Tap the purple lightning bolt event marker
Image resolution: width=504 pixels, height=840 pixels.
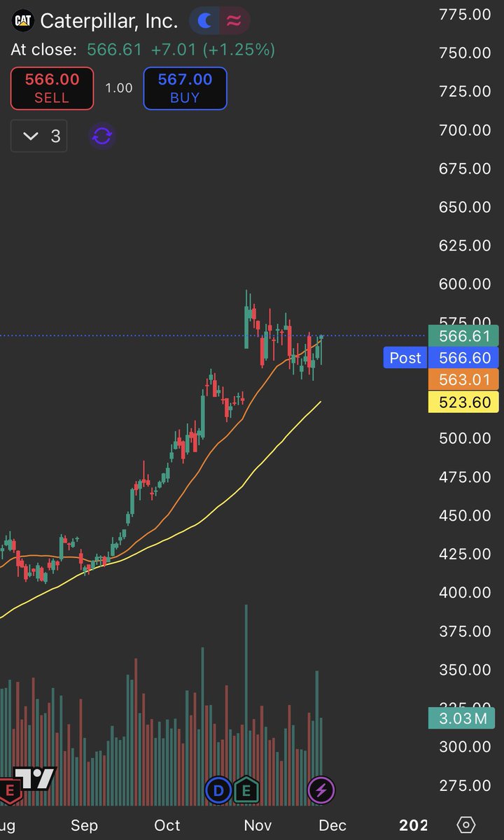click(x=321, y=791)
